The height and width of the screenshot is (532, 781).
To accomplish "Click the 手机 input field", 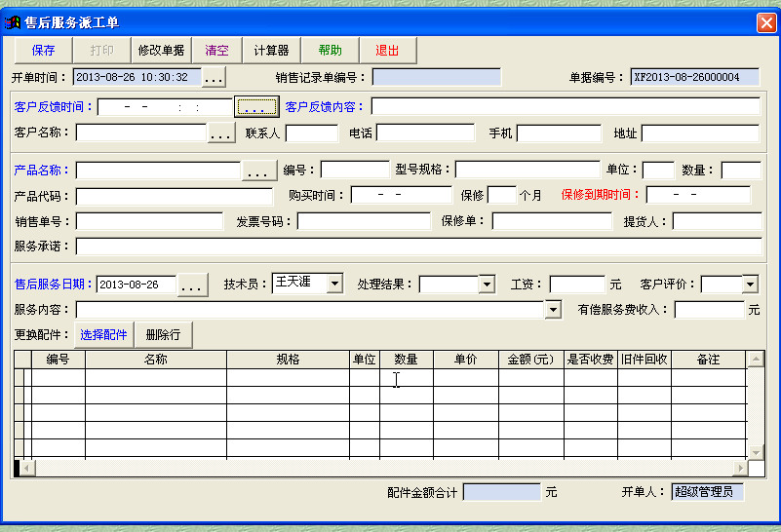I will point(560,133).
